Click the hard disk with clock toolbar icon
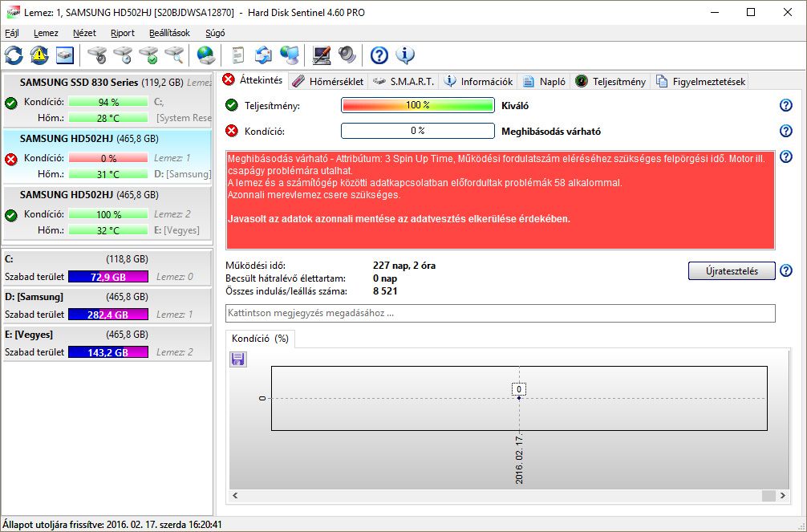The width and height of the screenshot is (807, 532). [x=123, y=55]
